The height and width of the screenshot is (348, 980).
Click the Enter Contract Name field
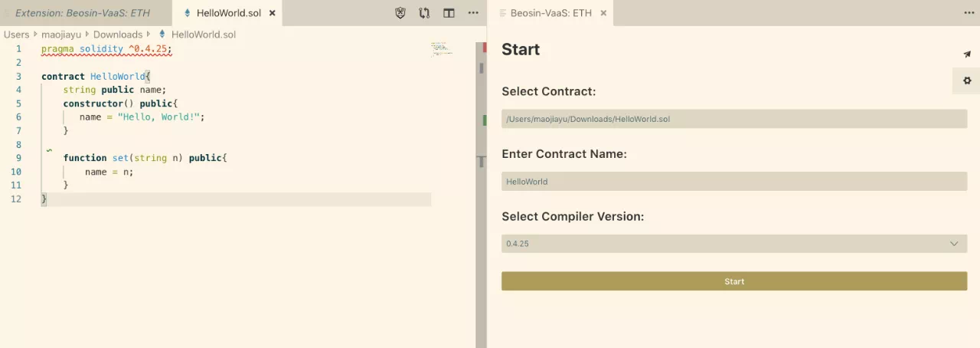[734, 182]
